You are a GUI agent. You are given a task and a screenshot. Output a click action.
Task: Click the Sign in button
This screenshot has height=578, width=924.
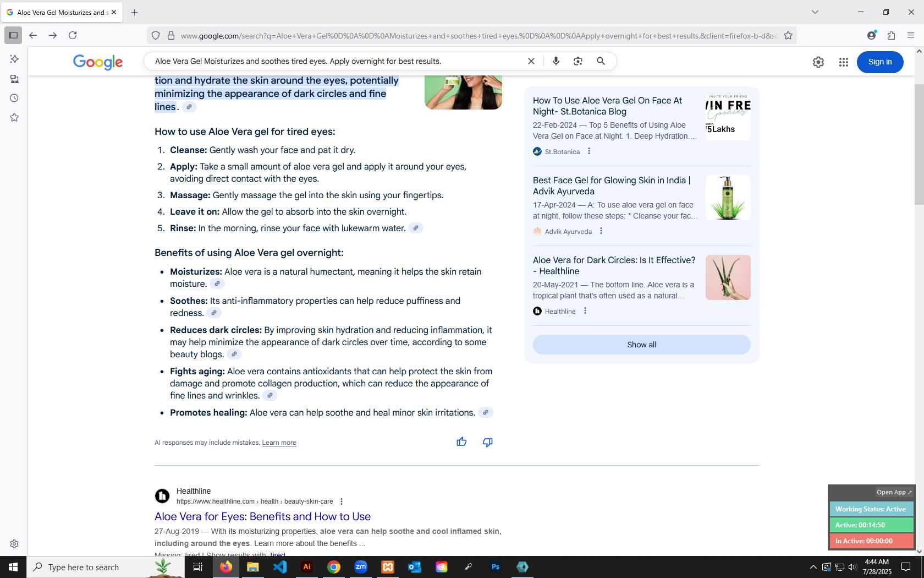tap(880, 62)
